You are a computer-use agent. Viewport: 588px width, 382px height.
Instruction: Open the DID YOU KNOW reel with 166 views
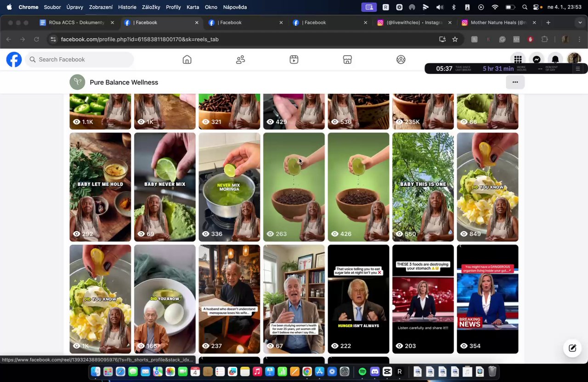tap(165, 299)
